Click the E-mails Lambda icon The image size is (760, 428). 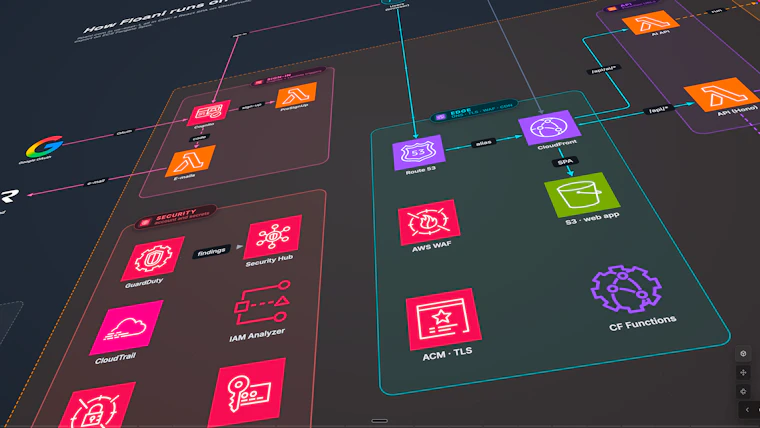(190, 160)
